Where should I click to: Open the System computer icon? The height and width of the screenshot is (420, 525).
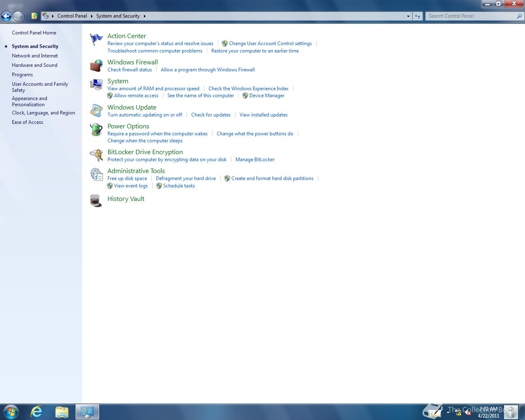96,84
